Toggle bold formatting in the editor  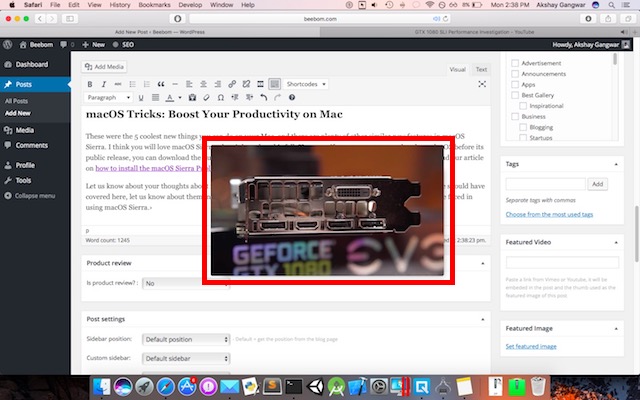[90, 84]
